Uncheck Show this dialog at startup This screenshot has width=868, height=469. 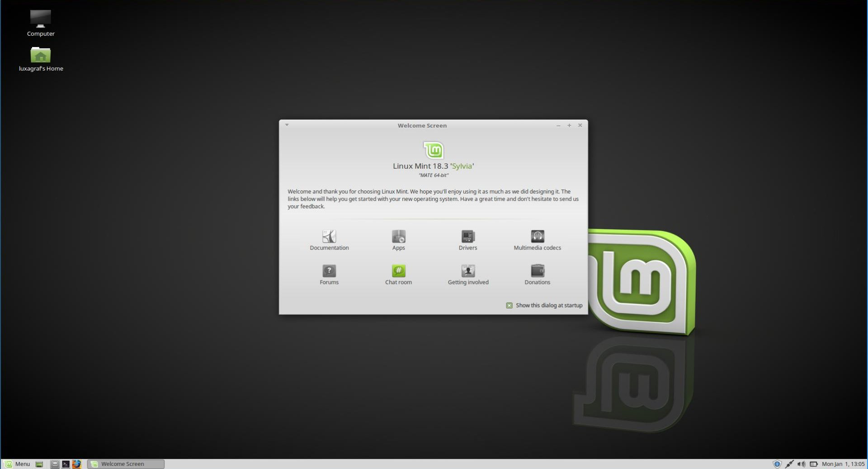pyautogui.click(x=509, y=306)
